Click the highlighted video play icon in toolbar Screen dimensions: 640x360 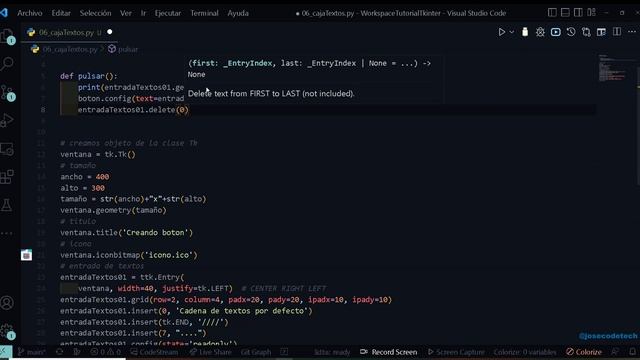pyautogui.click(x=556, y=32)
